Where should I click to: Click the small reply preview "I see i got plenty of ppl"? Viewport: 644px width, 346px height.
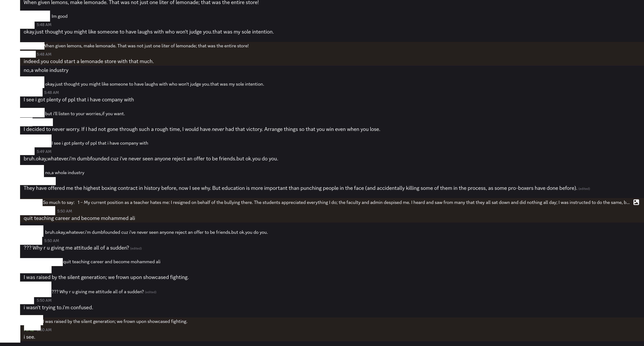(x=100, y=143)
